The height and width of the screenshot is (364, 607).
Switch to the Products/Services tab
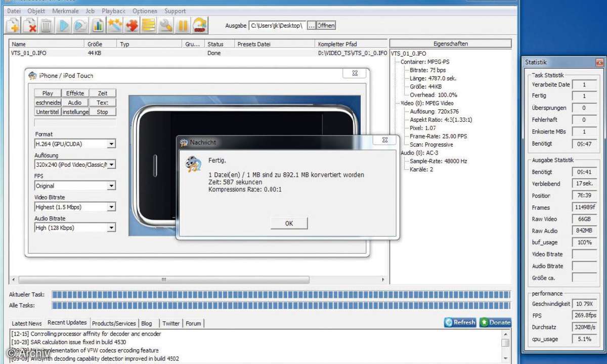pyautogui.click(x=114, y=324)
